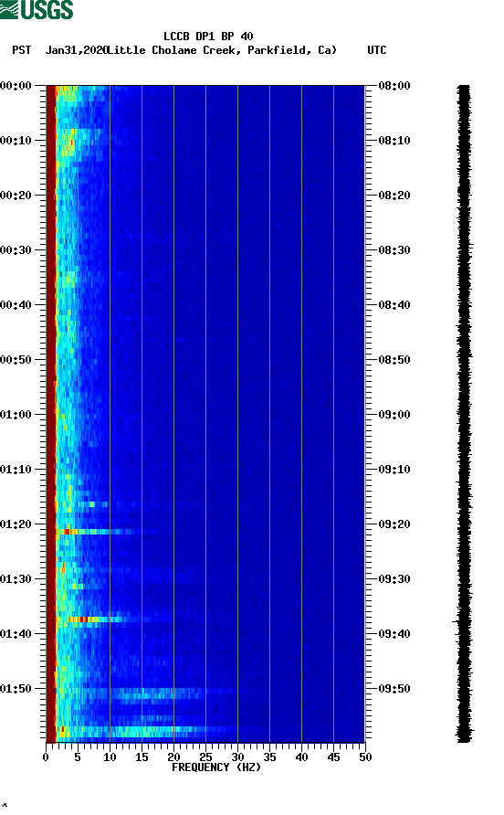Click the 10 Hz frequency axis label
The width and height of the screenshot is (504, 815).
coord(110,757)
